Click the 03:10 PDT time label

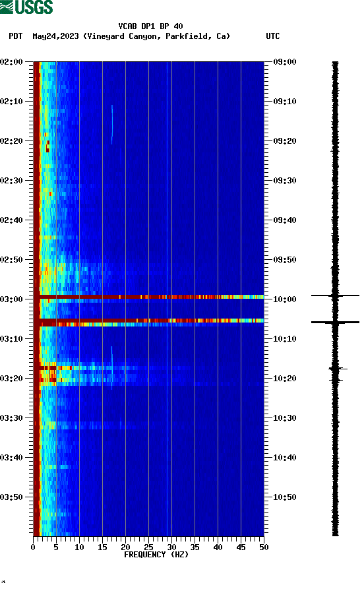(x=12, y=339)
